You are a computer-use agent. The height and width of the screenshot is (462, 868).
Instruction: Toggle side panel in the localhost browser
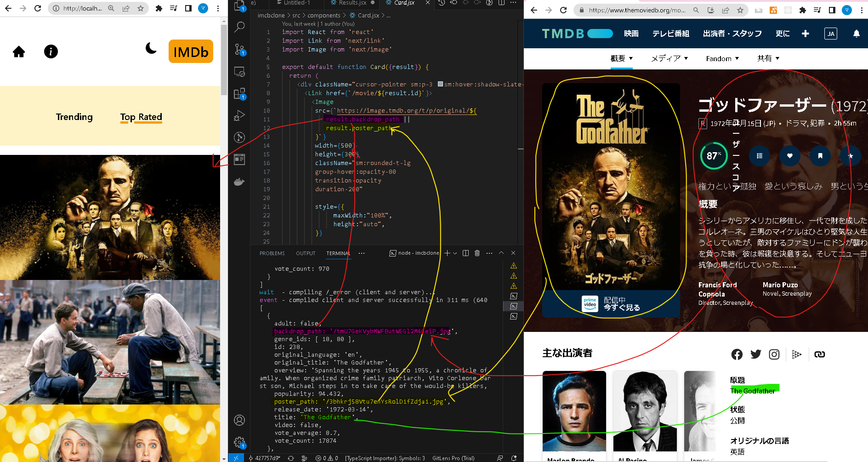pos(188,8)
